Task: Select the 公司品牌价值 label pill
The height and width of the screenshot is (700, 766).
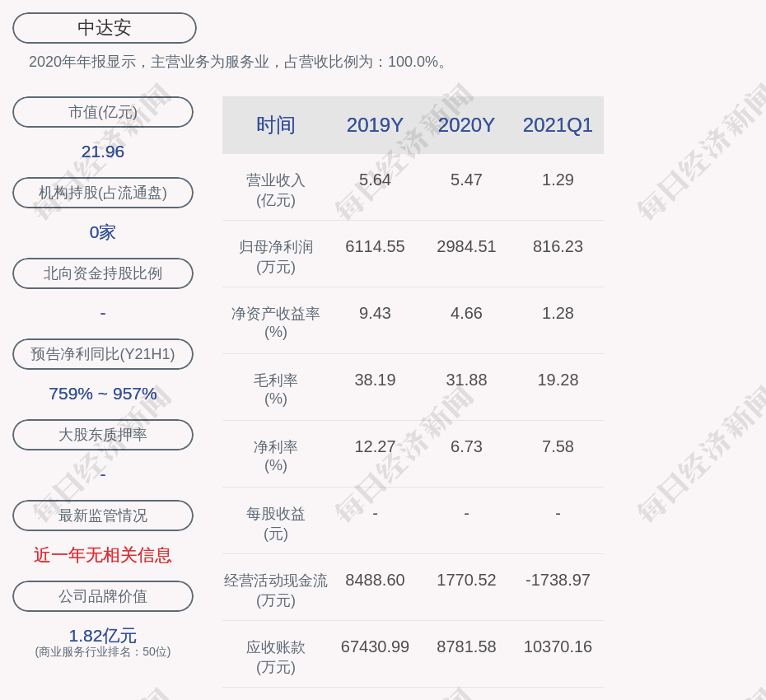Action: point(103,596)
